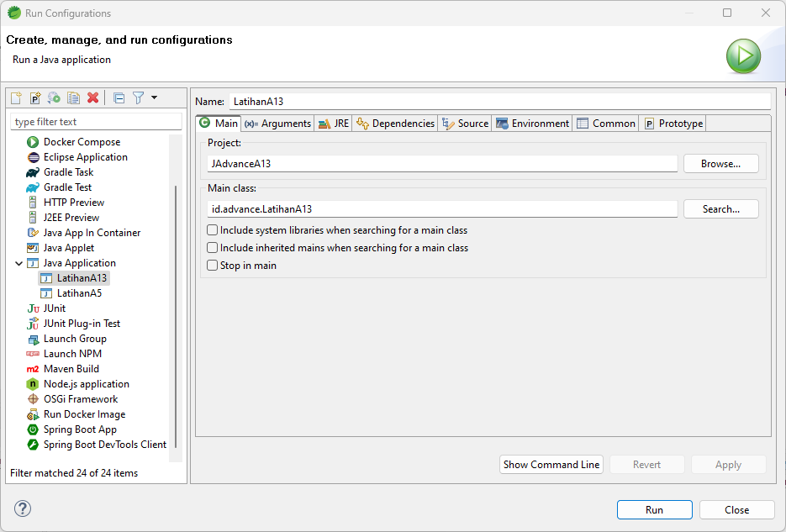Delete the selected launch configuration
The width and height of the screenshot is (786, 532).
pos(92,97)
